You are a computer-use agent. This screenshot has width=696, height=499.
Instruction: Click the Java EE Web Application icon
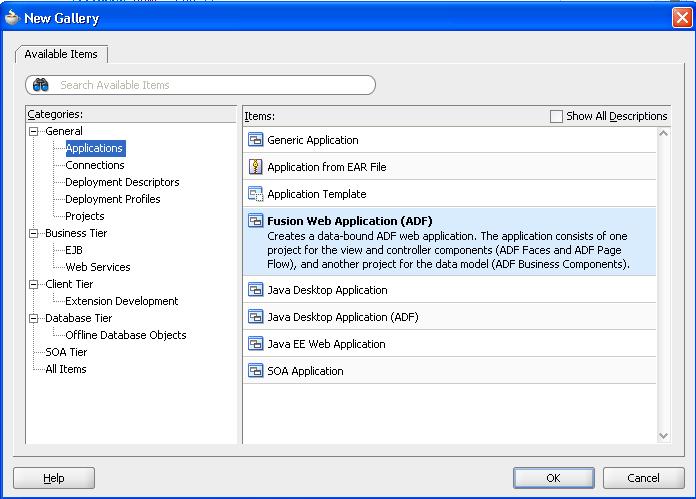coord(255,344)
